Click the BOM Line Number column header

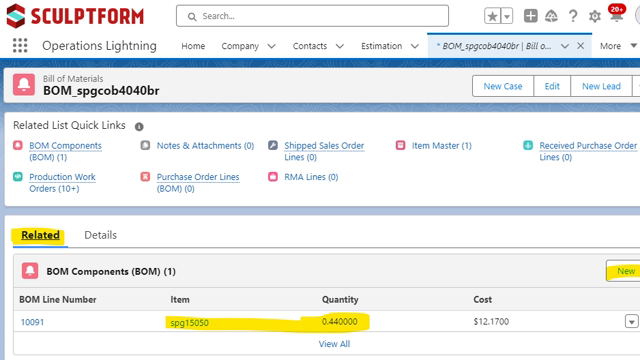click(x=58, y=300)
